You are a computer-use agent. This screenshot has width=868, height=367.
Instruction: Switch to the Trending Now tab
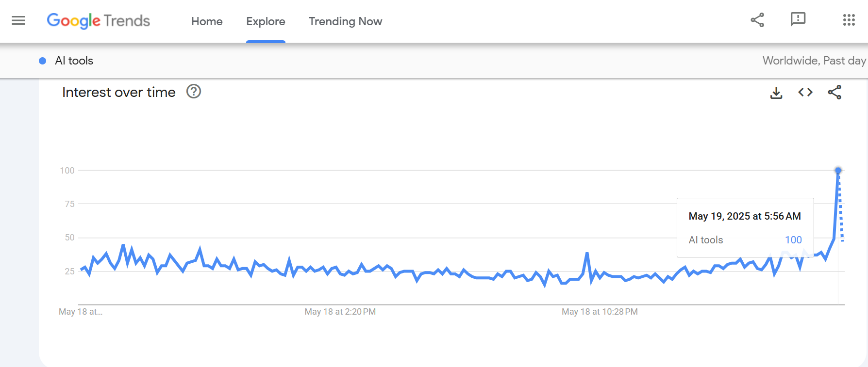tap(345, 21)
